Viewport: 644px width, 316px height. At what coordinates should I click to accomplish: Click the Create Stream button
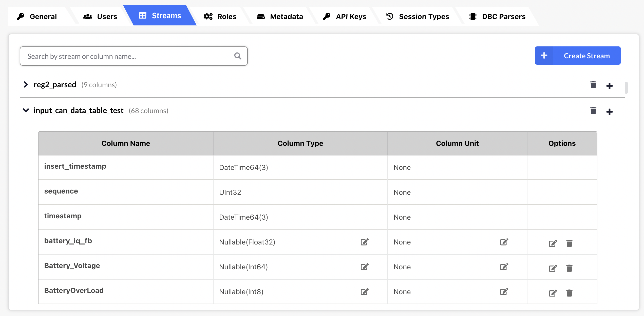coord(577,56)
